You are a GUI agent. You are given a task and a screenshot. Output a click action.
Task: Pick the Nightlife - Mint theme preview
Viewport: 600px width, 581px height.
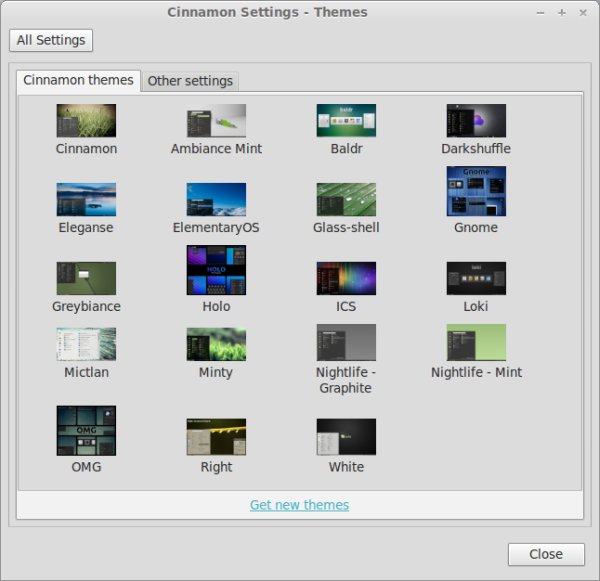[476, 342]
